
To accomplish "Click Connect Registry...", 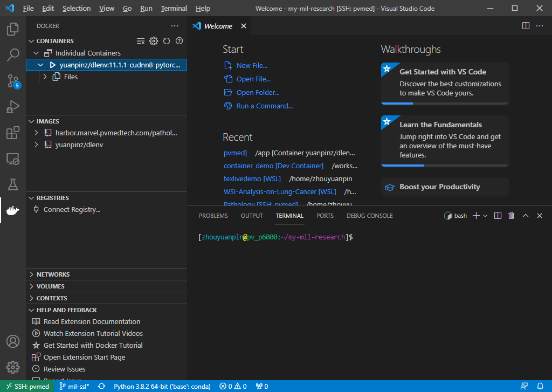I will 72,210.
